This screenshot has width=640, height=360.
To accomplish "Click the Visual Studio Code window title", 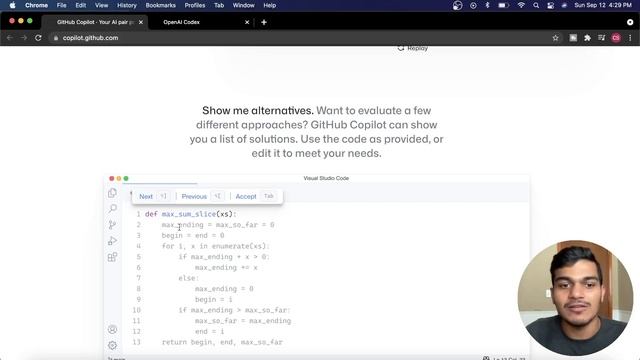I will (x=326, y=178).
